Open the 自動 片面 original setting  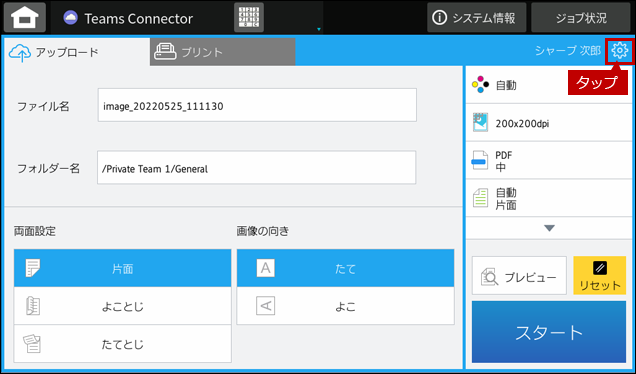549,198
